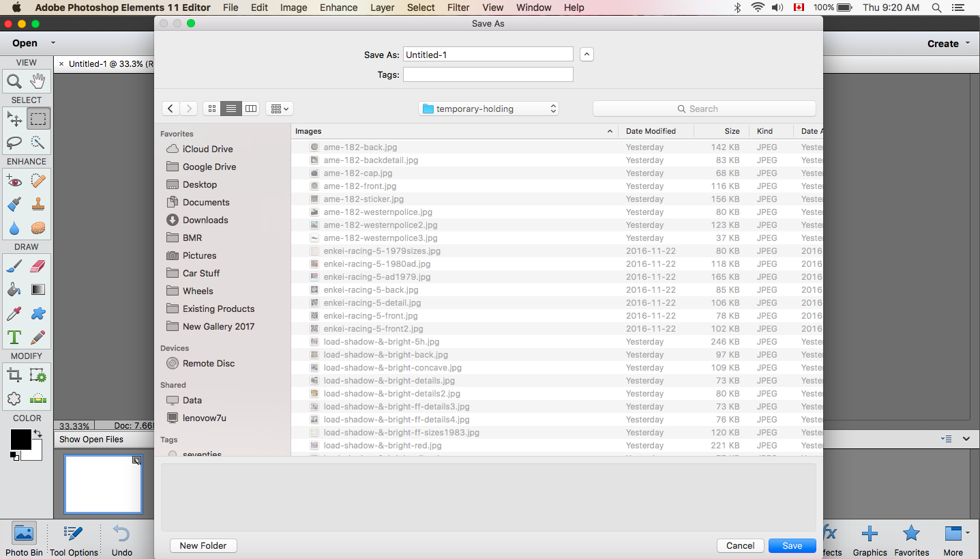Select the Eraser tool
980x559 pixels.
pos(38,266)
